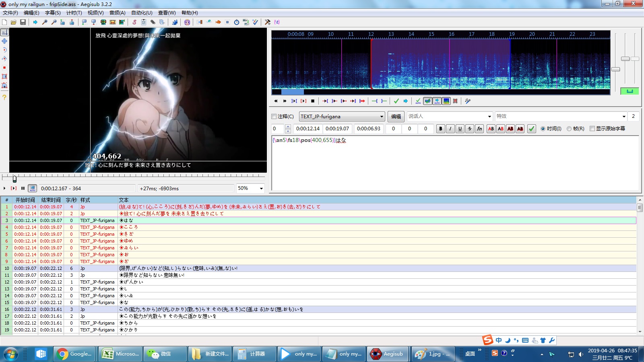The height and width of the screenshot is (362, 644).
Task: Open the 视频(V) menu
Action: [96, 13]
